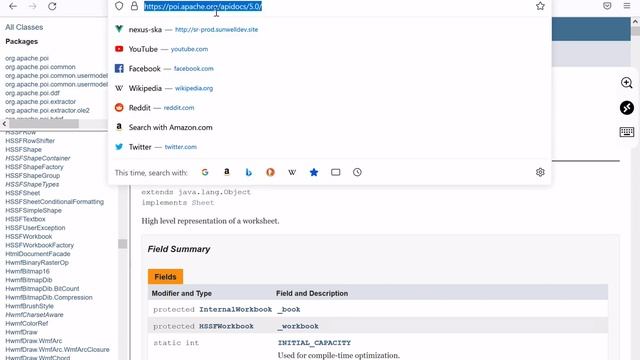The image size is (640, 360).
Task: Open org.apache.poi.extractor.ole2 package
Action: 47,111
